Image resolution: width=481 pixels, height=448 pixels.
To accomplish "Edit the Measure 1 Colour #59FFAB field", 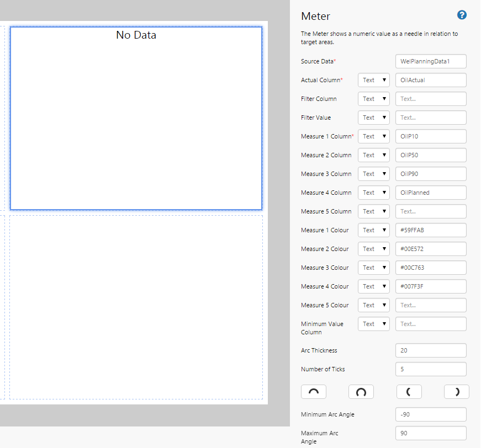I will [431, 230].
